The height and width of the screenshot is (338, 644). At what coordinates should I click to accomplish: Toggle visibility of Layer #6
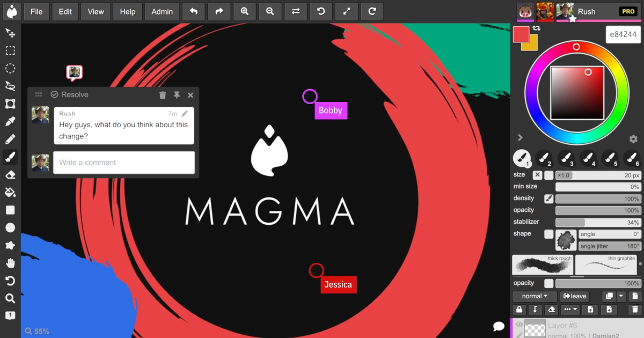(518, 325)
